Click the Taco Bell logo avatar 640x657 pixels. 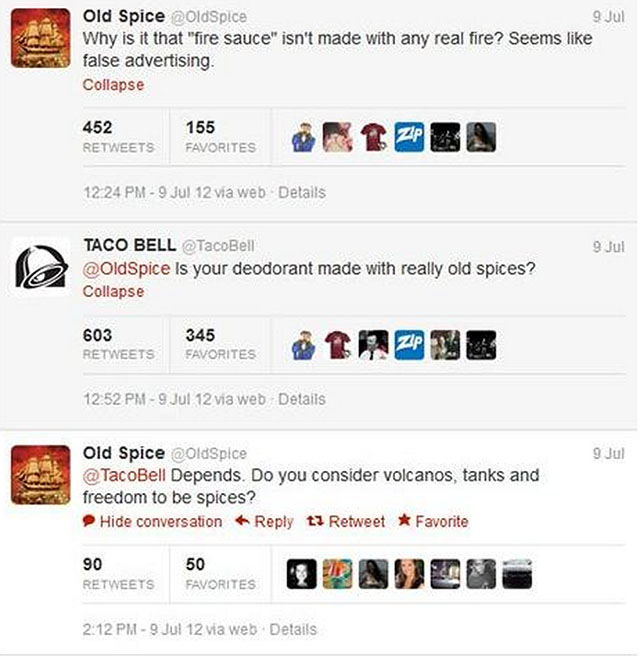[41, 267]
